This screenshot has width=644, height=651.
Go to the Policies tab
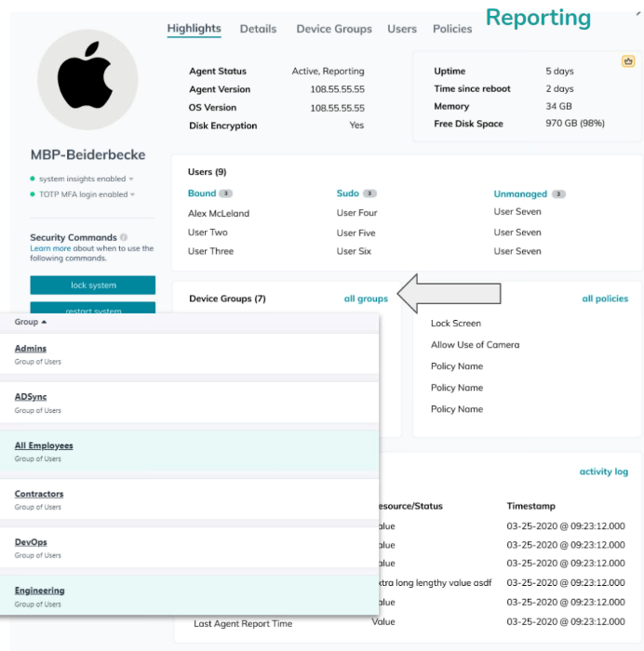(452, 29)
